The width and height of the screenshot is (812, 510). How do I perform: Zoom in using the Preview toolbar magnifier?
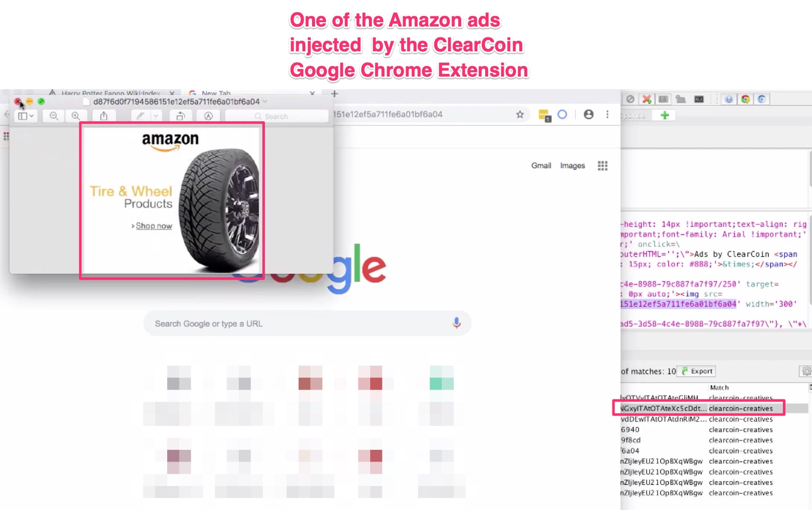pyautogui.click(x=76, y=116)
